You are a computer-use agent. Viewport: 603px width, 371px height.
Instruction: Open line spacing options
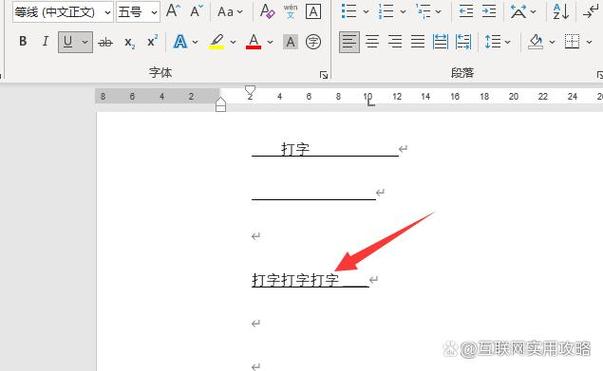[497, 42]
